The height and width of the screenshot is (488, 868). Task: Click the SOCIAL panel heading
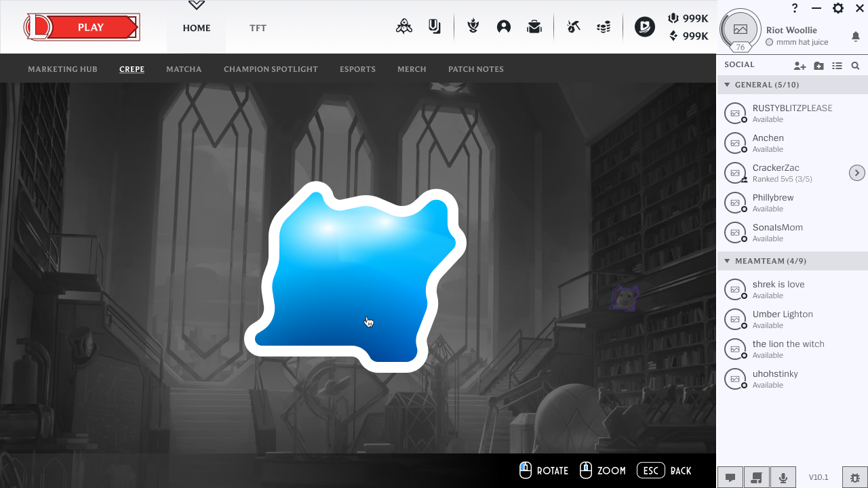(x=739, y=65)
